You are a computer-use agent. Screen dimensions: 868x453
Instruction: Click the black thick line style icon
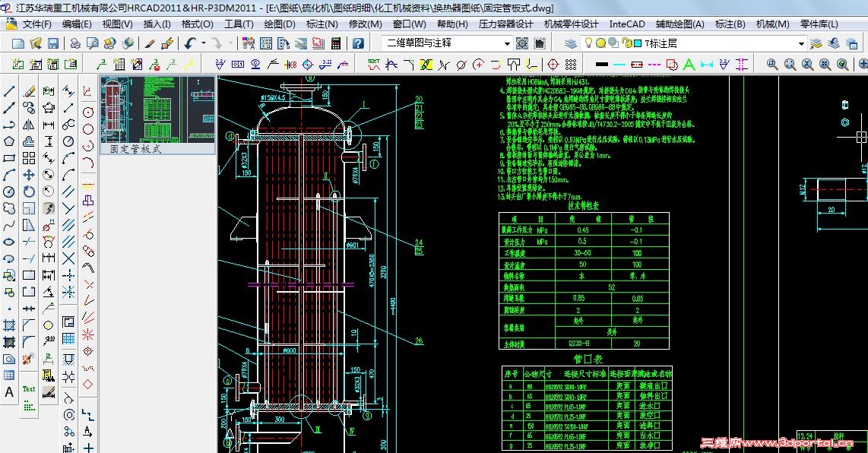602,65
